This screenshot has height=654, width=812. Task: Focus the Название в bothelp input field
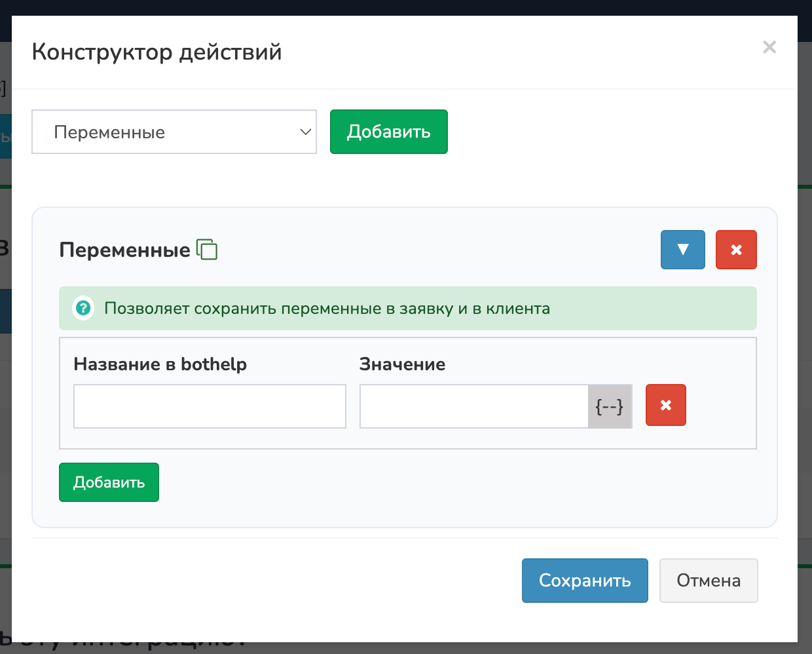tap(210, 406)
